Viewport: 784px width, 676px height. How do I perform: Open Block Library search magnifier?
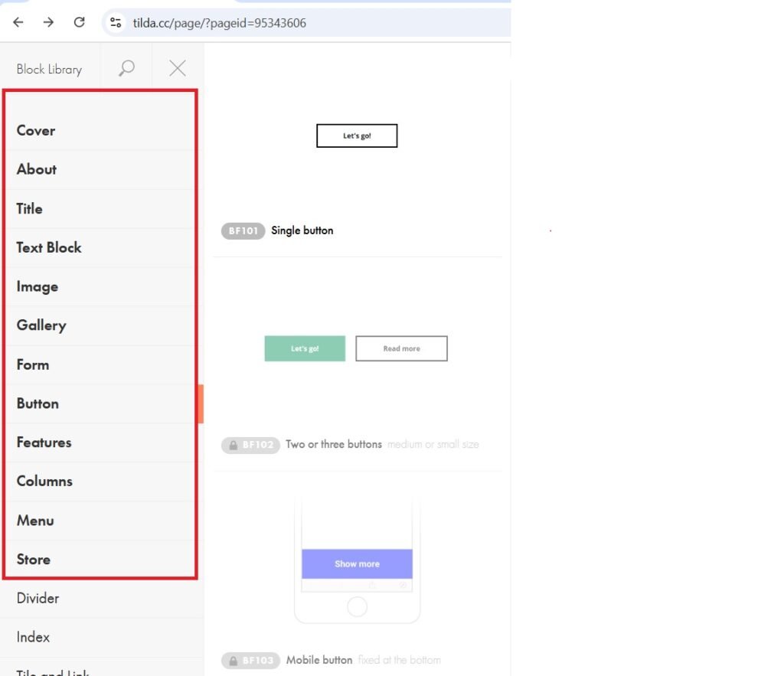[126, 69]
